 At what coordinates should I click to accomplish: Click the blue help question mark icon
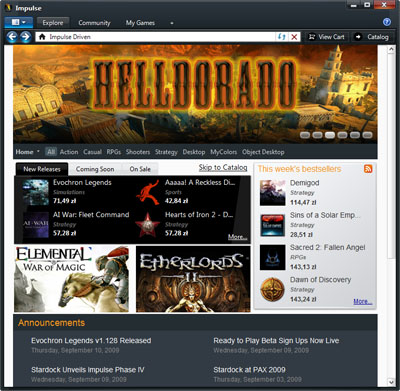click(x=387, y=22)
